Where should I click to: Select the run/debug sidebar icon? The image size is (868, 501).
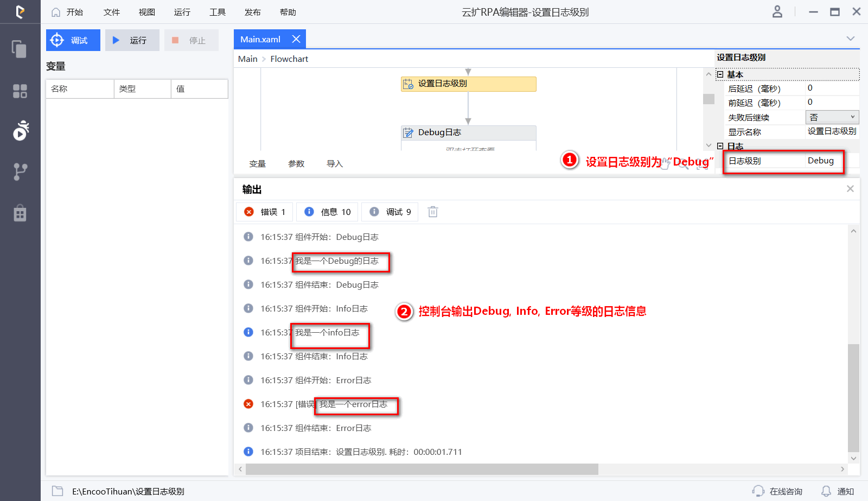pos(21,130)
